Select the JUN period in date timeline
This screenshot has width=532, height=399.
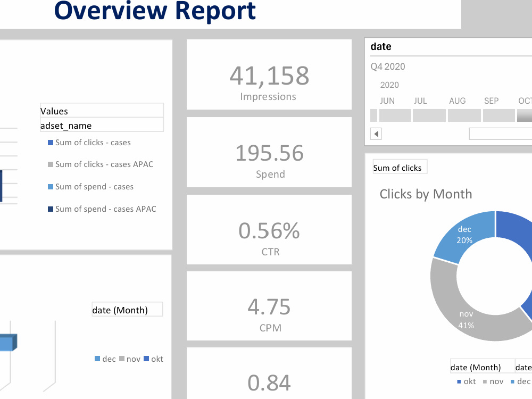(395, 115)
